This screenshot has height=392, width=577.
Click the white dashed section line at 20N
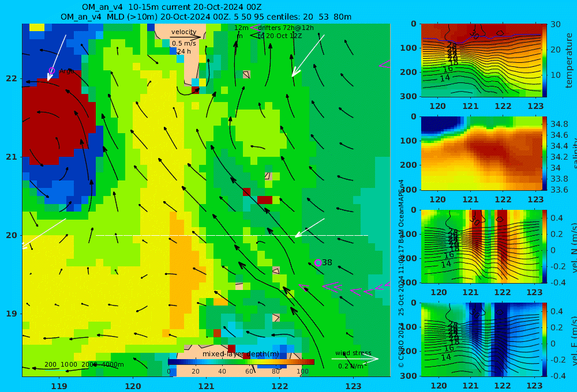232,235
